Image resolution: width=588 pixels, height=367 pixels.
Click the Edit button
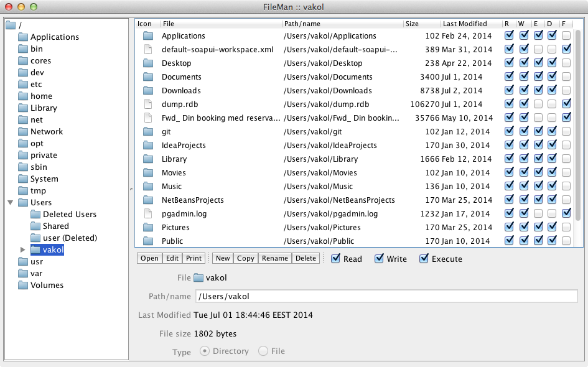[x=172, y=258]
